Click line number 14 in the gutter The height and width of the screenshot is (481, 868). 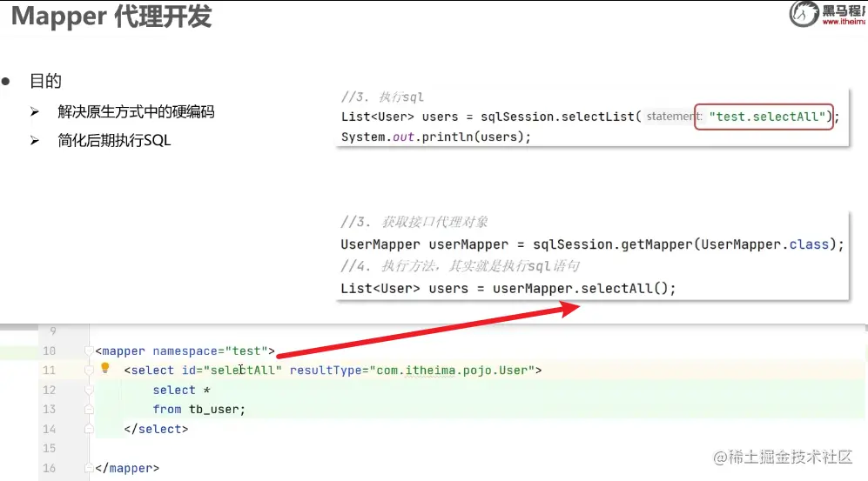[x=50, y=429]
